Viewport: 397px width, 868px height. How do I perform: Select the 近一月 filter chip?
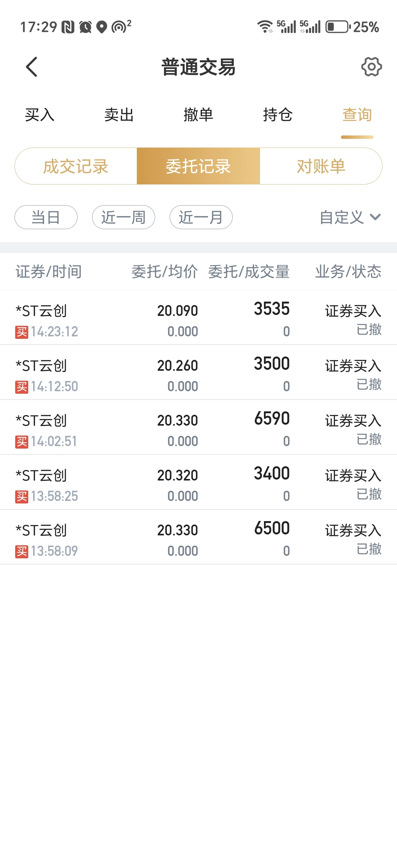click(x=201, y=217)
